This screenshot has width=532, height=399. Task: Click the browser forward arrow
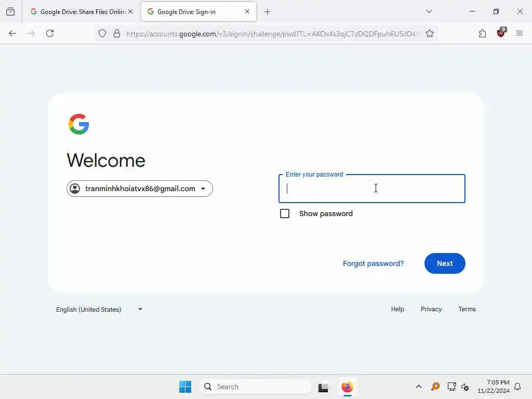click(31, 33)
